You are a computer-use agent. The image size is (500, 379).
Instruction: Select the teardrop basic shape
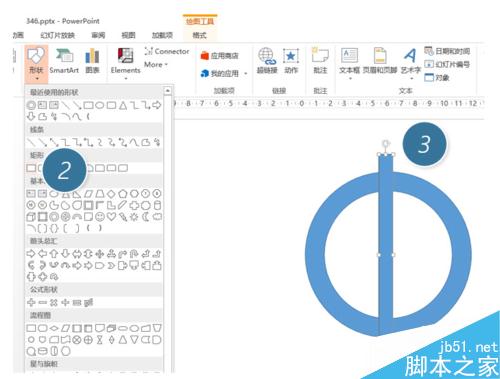(77, 205)
